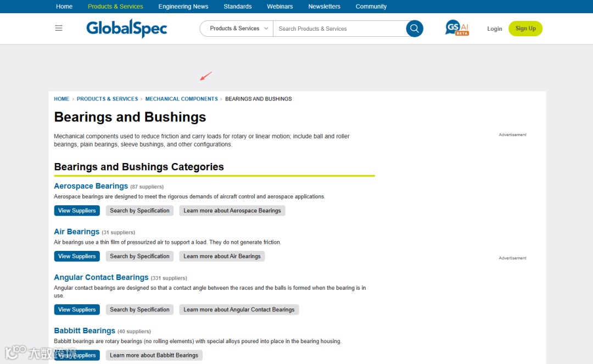Search by Specification for Air Bearings
The image size is (593, 364).
coord(139,256)
